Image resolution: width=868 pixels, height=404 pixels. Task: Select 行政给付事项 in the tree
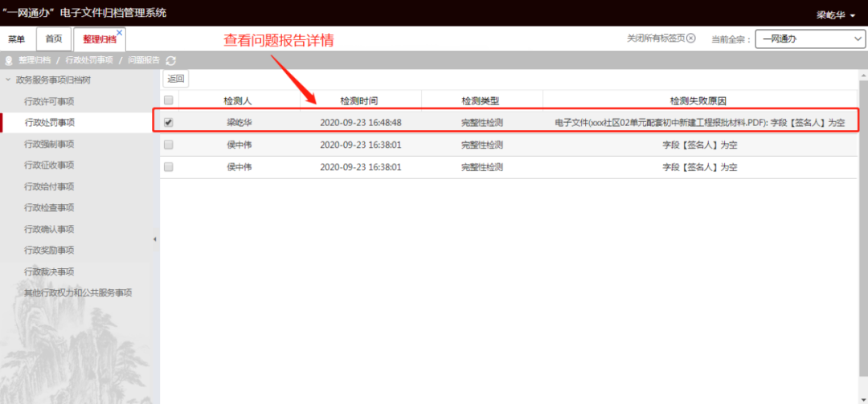[49, 186]
